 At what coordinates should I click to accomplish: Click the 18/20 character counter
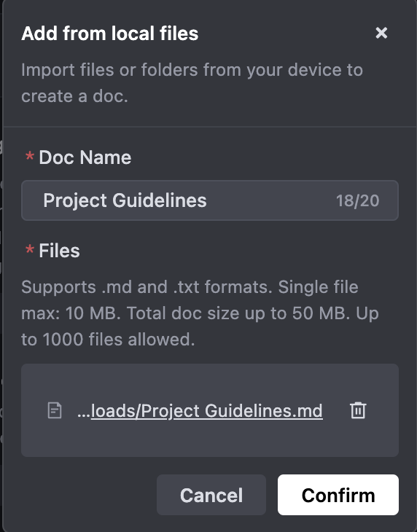357,200
